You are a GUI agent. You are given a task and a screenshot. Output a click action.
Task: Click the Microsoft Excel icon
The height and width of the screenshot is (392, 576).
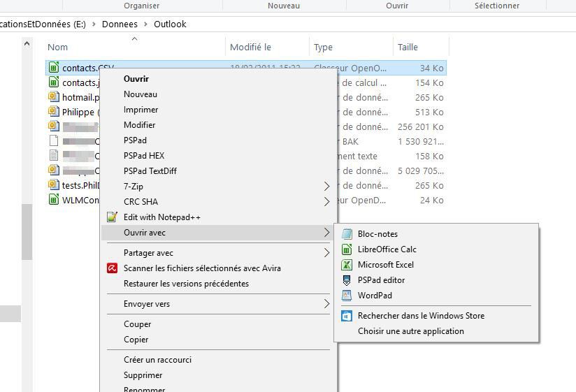[346, 265]
